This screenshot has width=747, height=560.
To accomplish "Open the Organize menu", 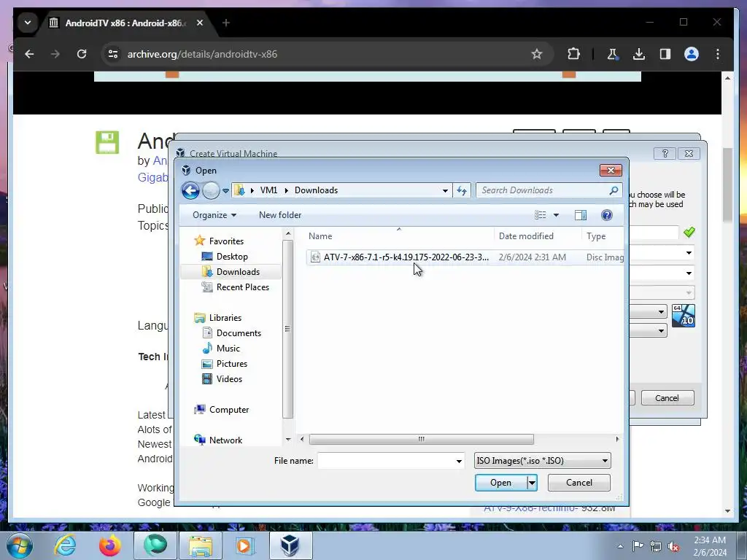I will coord(214,215).
